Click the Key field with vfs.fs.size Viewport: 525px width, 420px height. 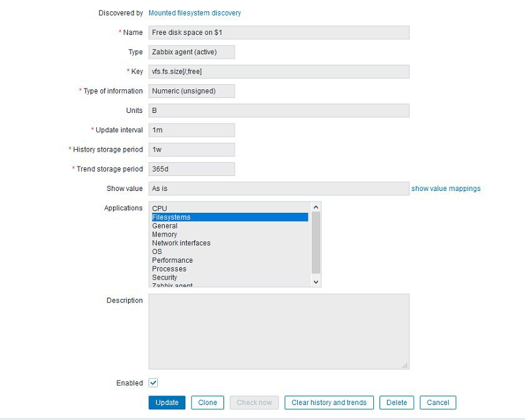click(279, 72)
